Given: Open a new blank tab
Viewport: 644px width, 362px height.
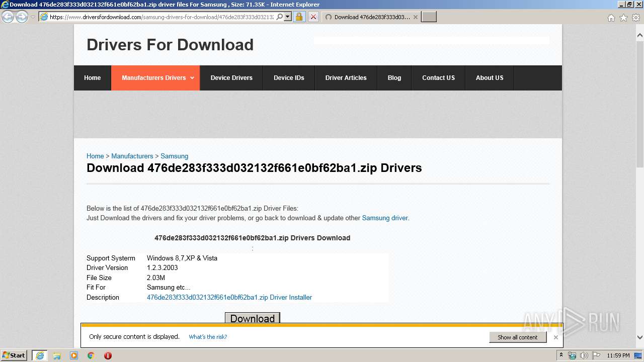Looking at the screenshot, I should (x=429, y=17).
